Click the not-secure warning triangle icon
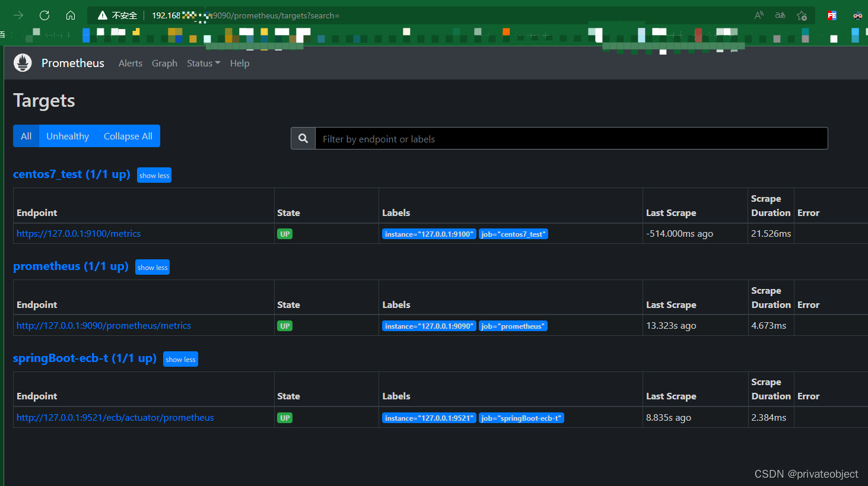 [103, 15]
